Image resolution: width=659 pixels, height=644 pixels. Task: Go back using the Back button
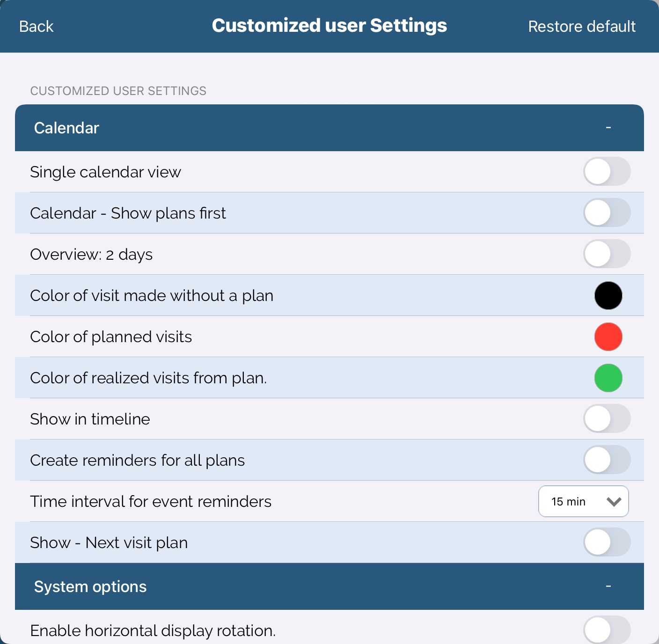click(x=37, y=27)
